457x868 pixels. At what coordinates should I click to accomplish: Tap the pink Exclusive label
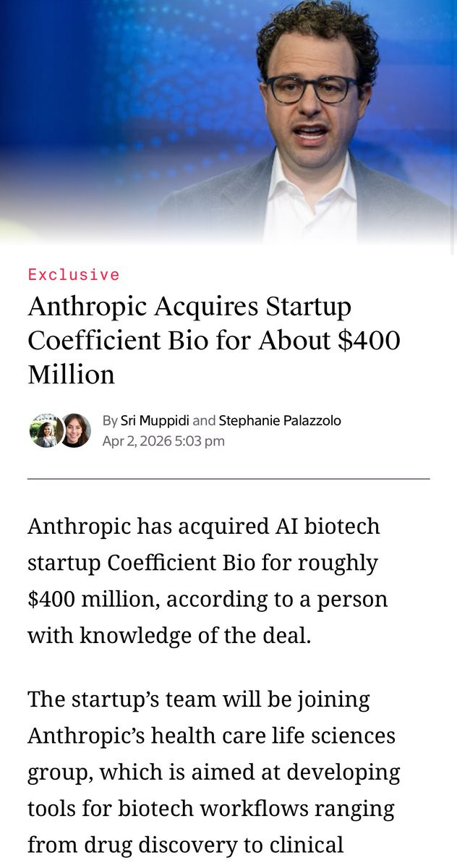pos(74,275)
